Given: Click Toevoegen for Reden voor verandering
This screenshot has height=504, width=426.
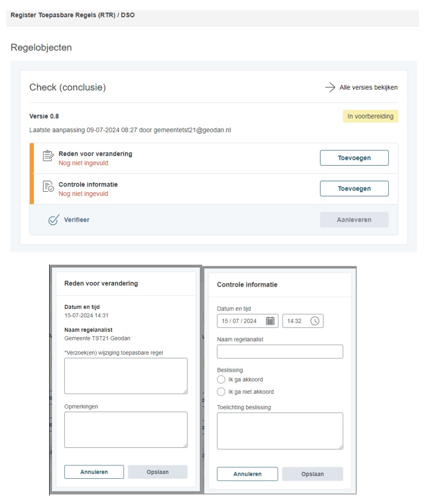Looking at the screenshot, I should point(354,158).
